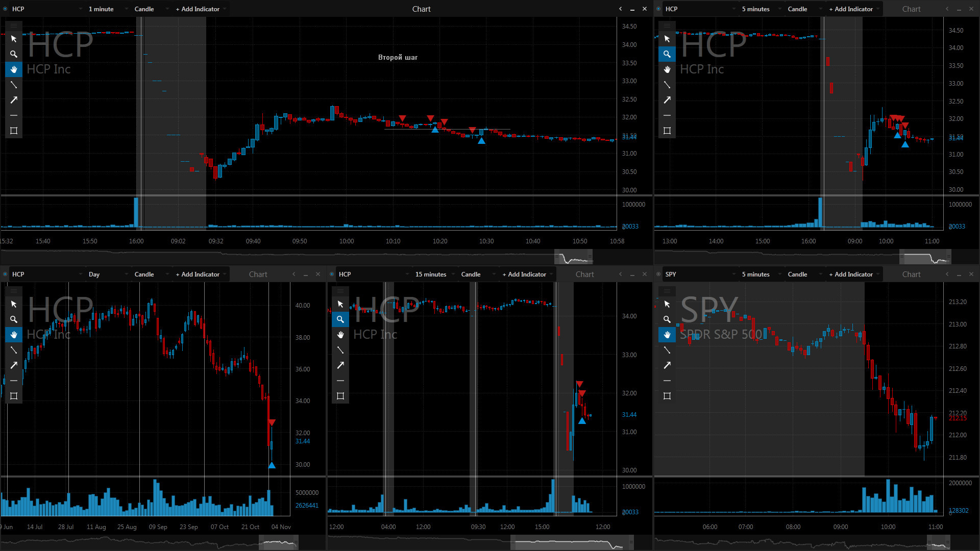Select zoom tool in HCP 15 minutes chart
The width and height of the screenshot is (980, 551).
tap(340, 319)
